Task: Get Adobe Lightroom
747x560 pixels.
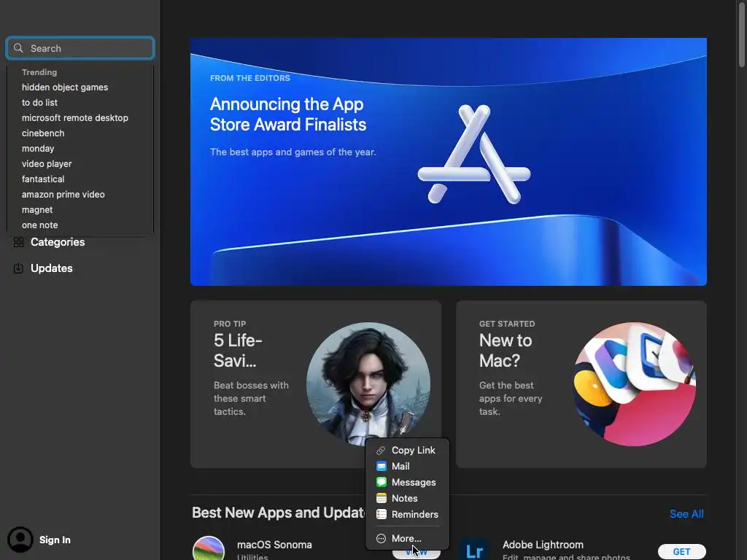Action: pos(682,551)
